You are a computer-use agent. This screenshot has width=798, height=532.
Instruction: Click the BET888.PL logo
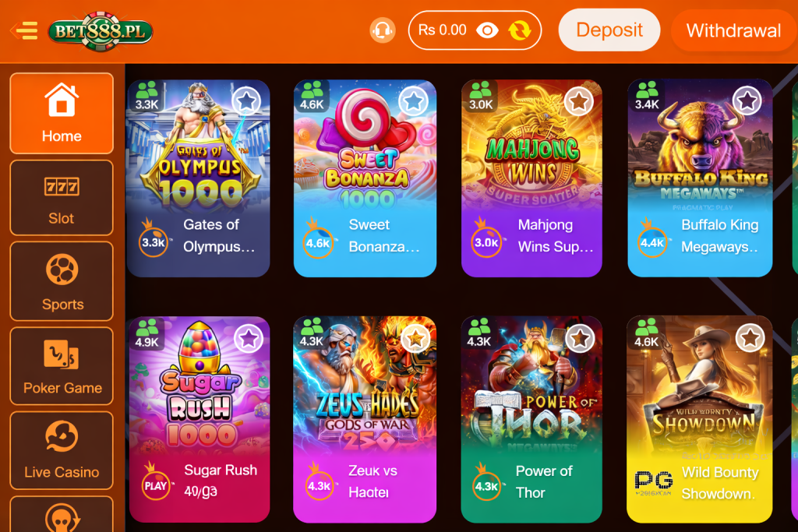[x=101, y=31]
